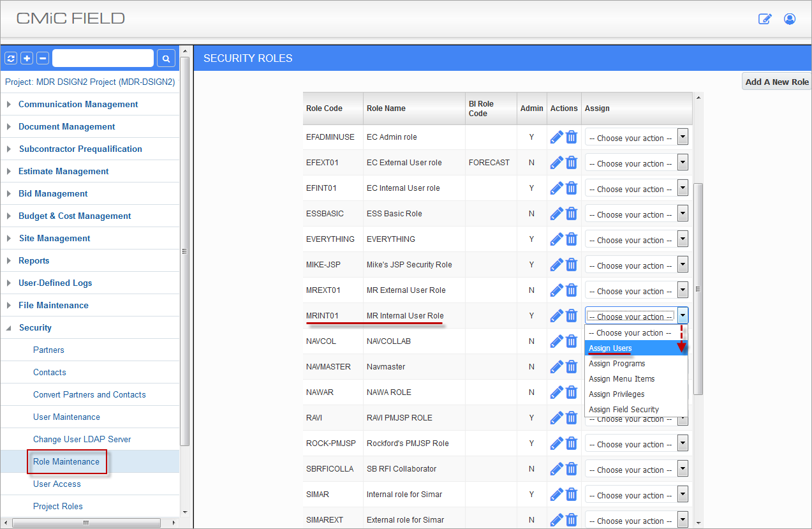The width and height of the screenshot is (812, 529).
Task: Click the FORECAST BI role code cell
Action: click(x=489, y=163)
